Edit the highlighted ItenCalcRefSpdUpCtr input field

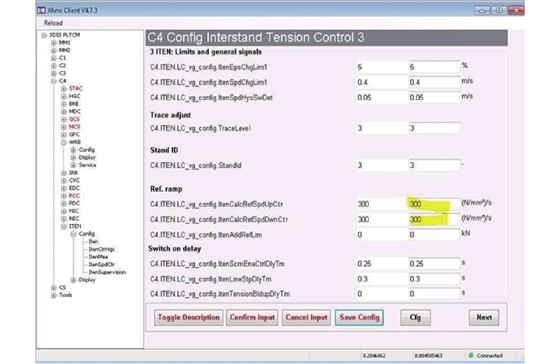tap(434, 204)
